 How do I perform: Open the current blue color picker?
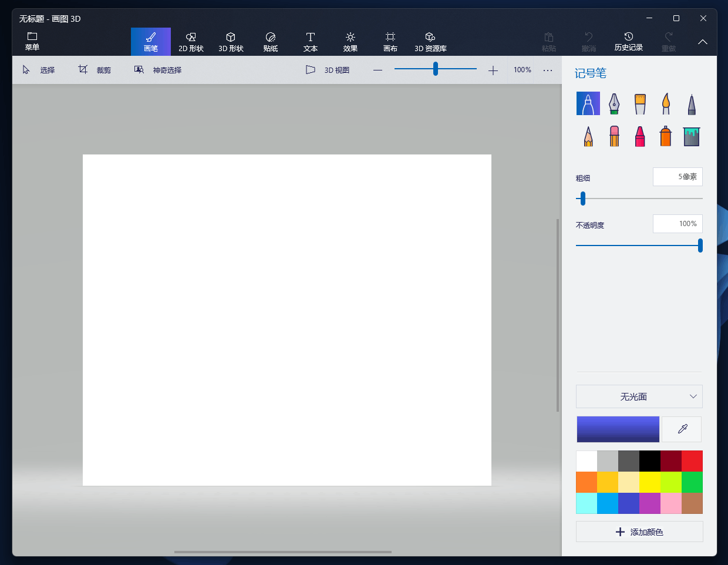pyautogui.click(x=618, y=429)
